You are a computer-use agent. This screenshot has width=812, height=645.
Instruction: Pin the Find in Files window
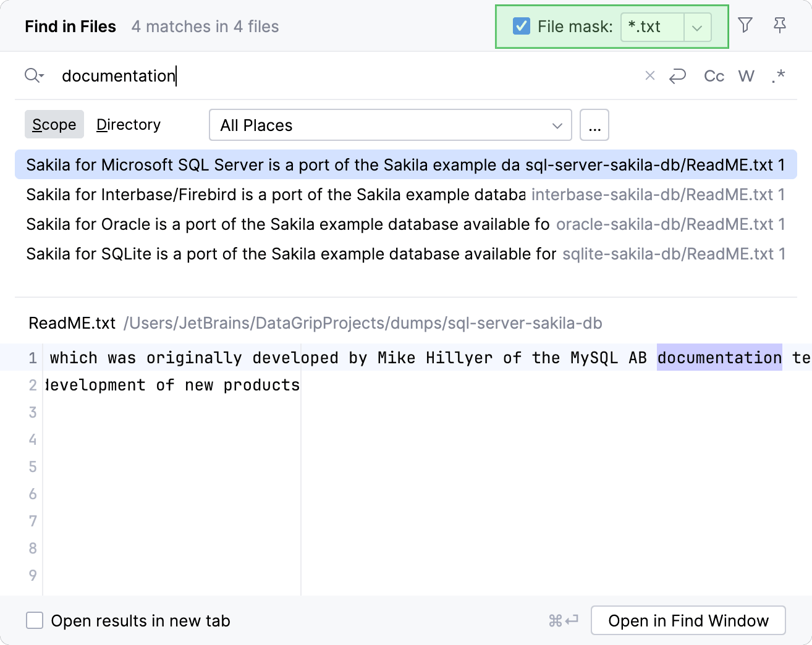(x=779, y=26)
